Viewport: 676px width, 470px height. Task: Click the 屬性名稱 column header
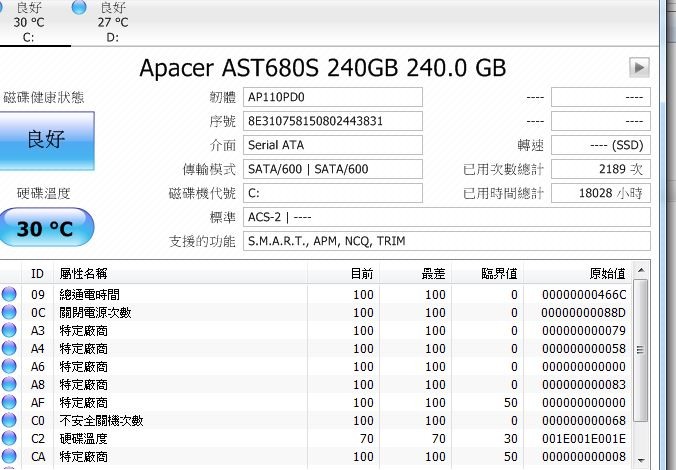click(180, 273)
